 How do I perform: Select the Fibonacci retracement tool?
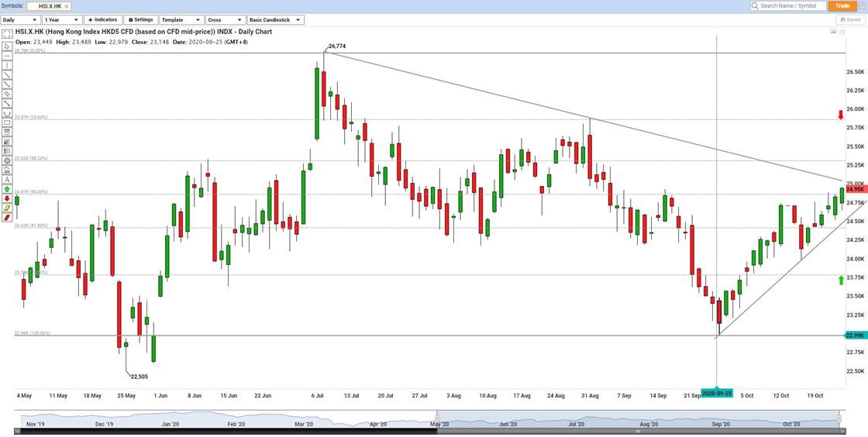click(x=7, y=131)
